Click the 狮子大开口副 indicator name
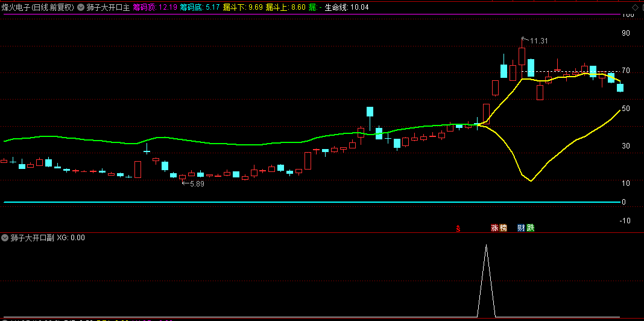 click(32, 238)
